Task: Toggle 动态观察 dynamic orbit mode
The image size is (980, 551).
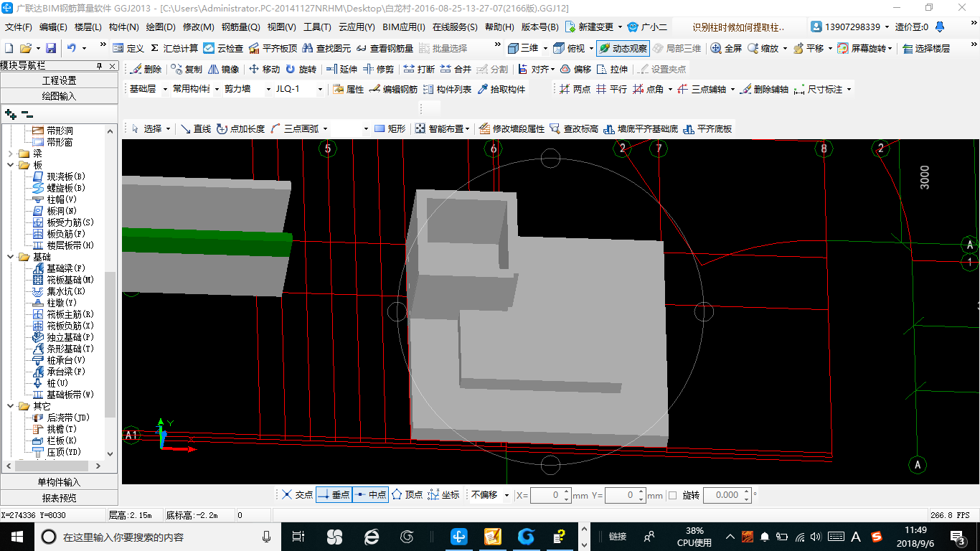Action: 623,48
